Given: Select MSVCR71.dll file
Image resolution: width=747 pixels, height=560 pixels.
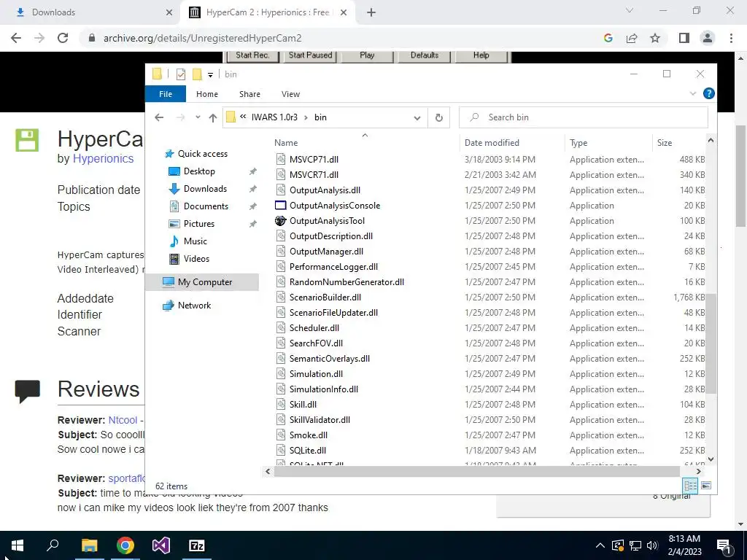Looking at the screenshot, I should [x=314, y=175].
